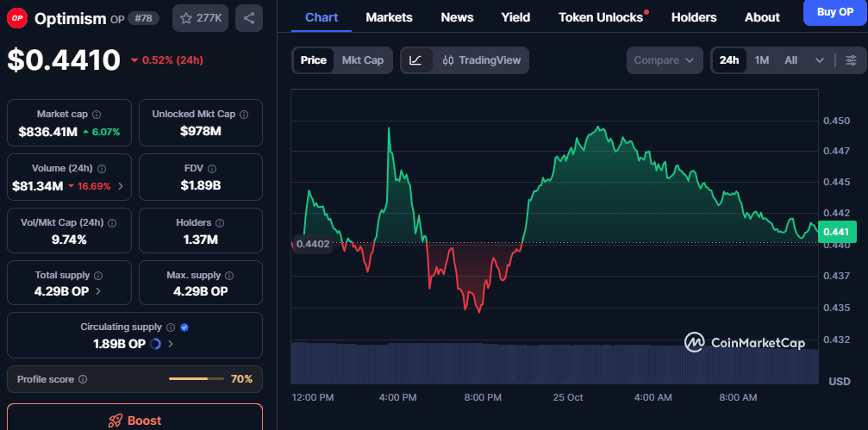Switch to TradingView chart mode
Screen dimensions: 868x430
pos(482,60)
